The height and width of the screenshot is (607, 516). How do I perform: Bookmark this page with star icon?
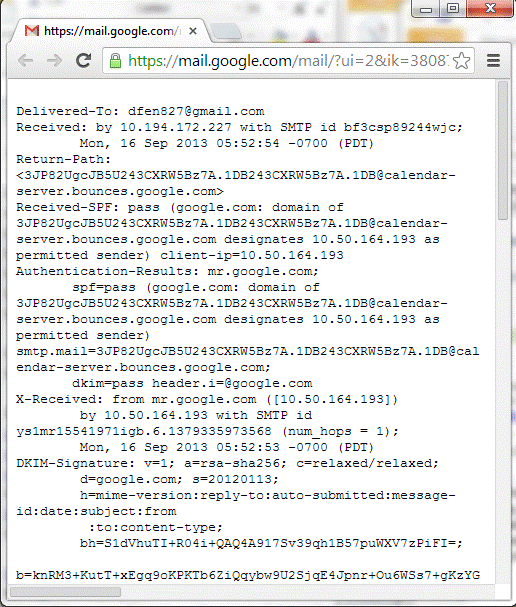pos(461,61)
